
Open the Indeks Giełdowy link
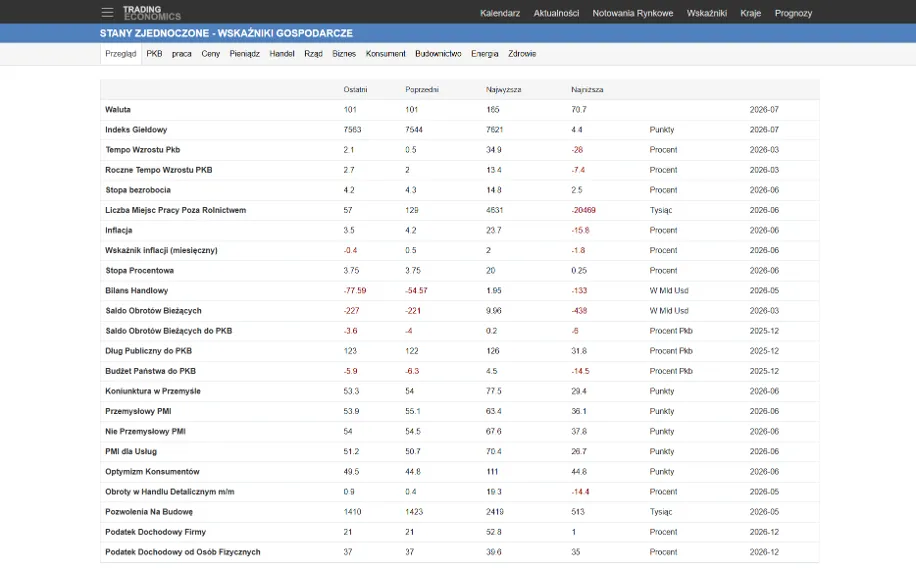pos(136,130)
